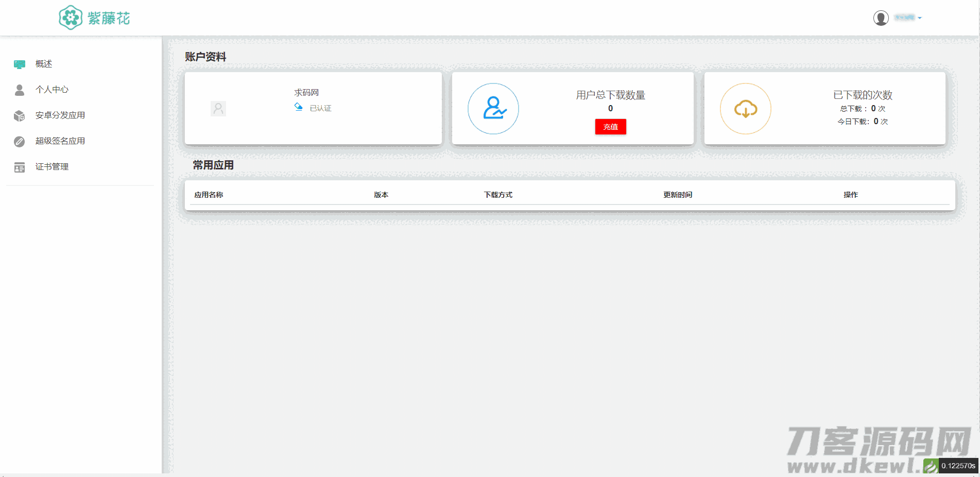Click the user avatar icon in header
This screenshot has width=980, height=477.
[x=881, y=18]
